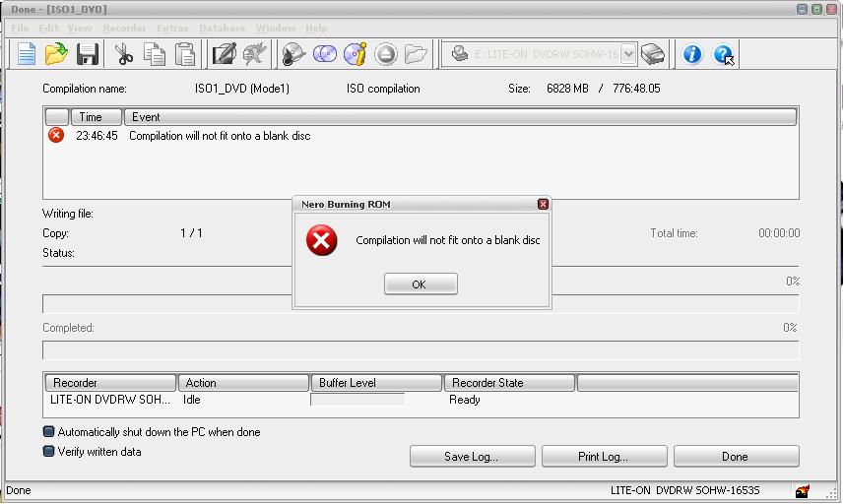The image size is (844, 504).
Task: Click the Done button
Action: (x=736, y=456)
